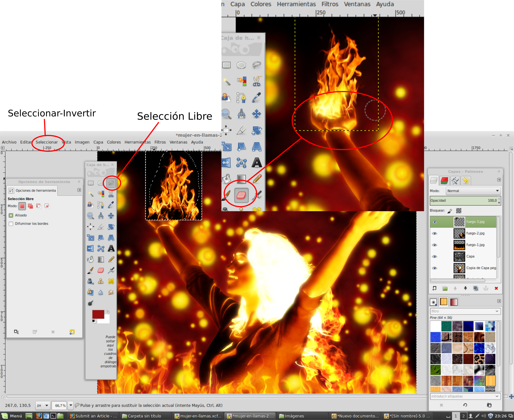The image size is (514, 420).
Task: Hide the fuego-2.jpg layer
Action: (435, 233)
